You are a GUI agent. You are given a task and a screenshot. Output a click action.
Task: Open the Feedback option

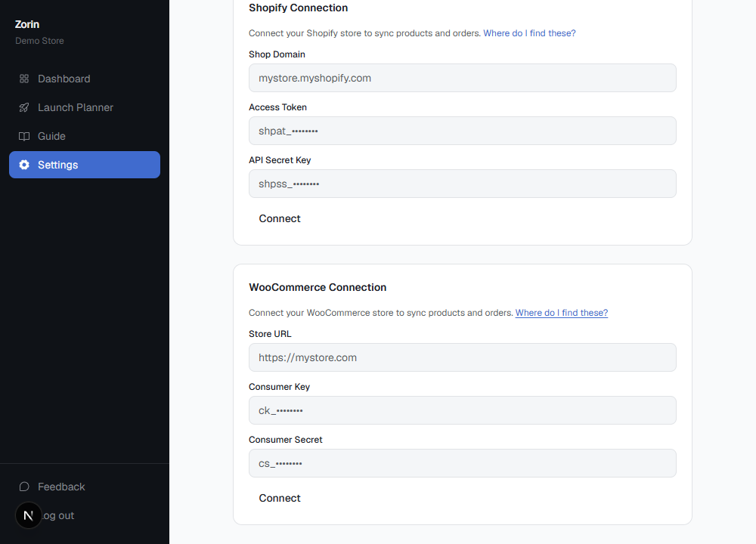(x=85, y=487)
